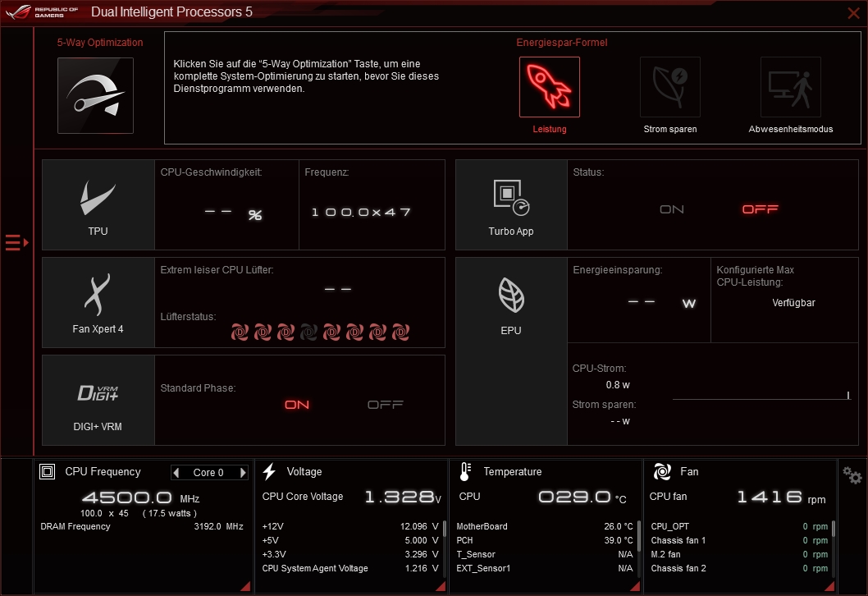
Task: Start the 5-Way Optimization speedometer button
Action: tap(95, 95)
